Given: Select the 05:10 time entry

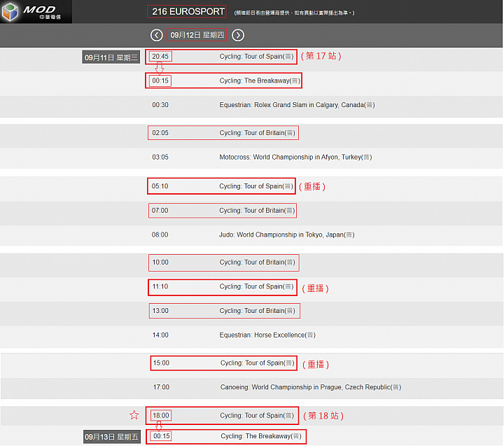Looking at the screenshot, I should 160,186.
